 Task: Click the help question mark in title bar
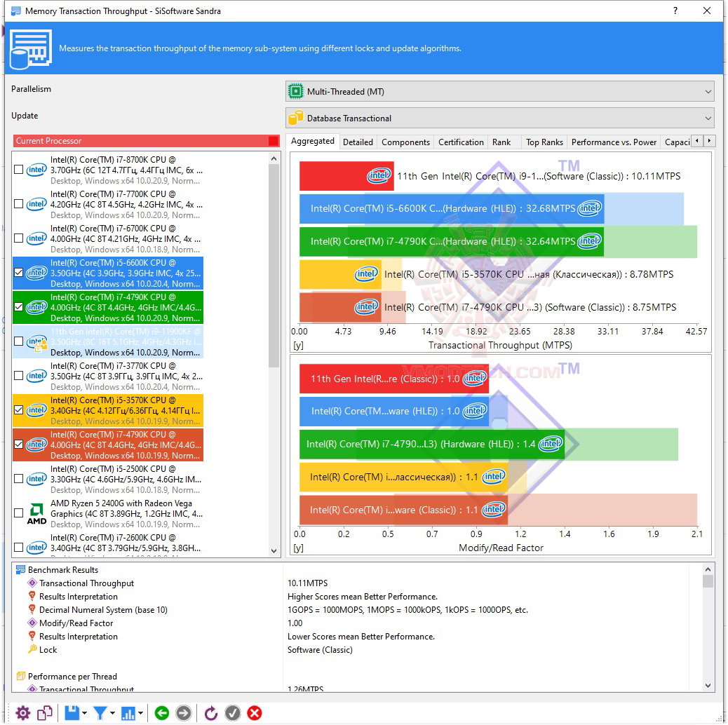(675, 11)
